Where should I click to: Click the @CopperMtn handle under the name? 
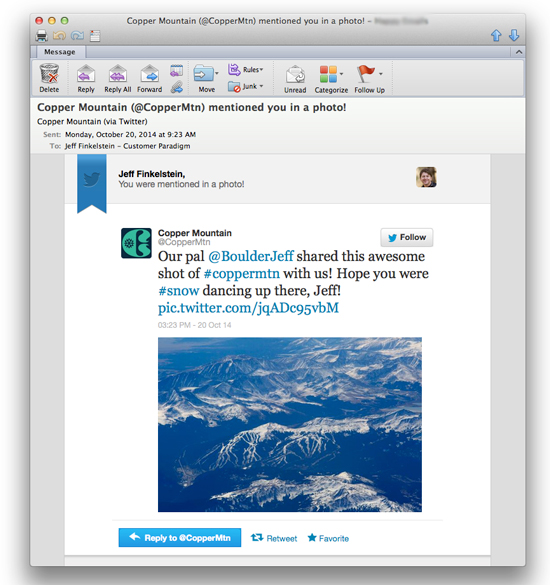click(x=184, y=242)
